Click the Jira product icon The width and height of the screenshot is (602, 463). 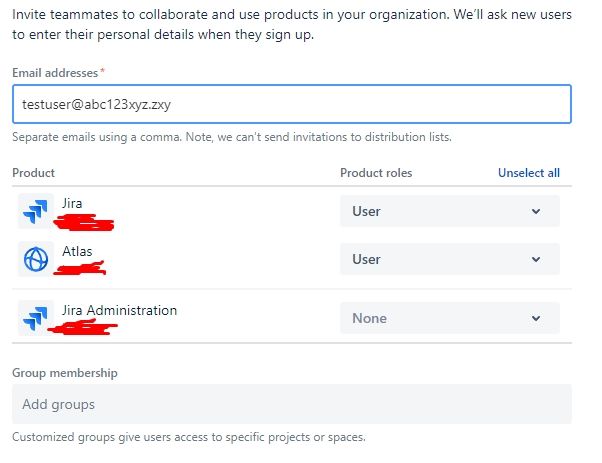[35, 211]
